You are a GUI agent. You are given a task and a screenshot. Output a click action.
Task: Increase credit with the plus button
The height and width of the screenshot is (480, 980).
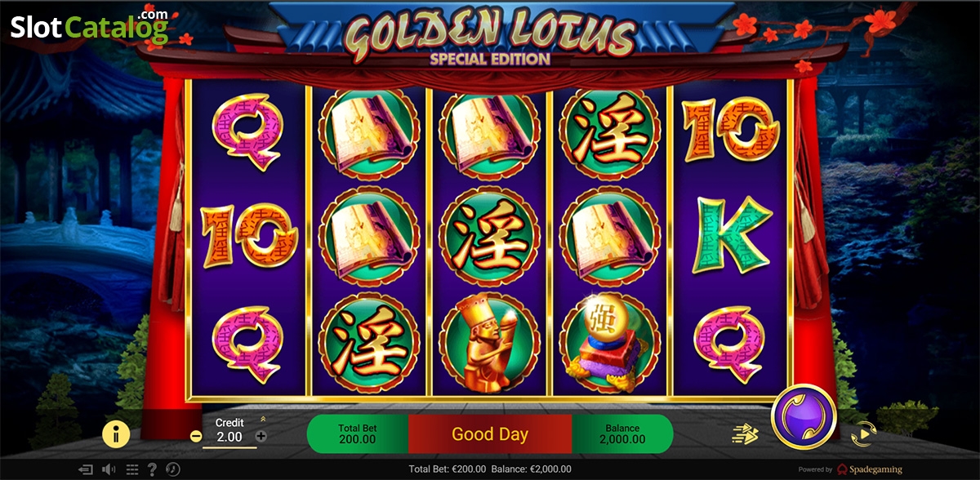(x=261, y=437)
